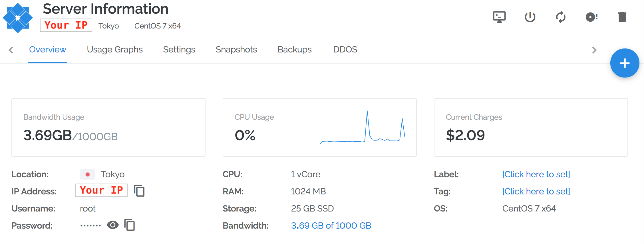Click the blue plus deploy button

625,63
